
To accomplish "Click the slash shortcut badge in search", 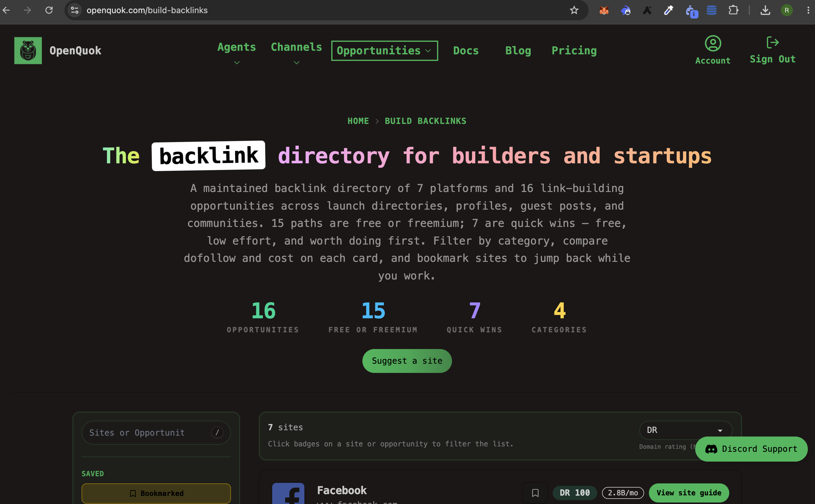I will [x=217, y=432].
